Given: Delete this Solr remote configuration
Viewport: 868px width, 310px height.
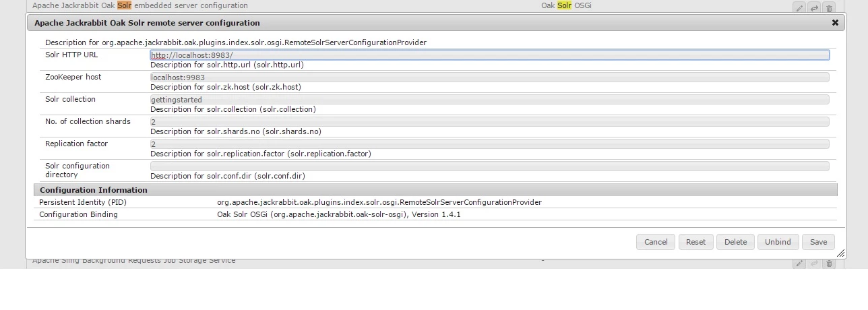Looking at the screenshot, I should (x=735, y=242).
